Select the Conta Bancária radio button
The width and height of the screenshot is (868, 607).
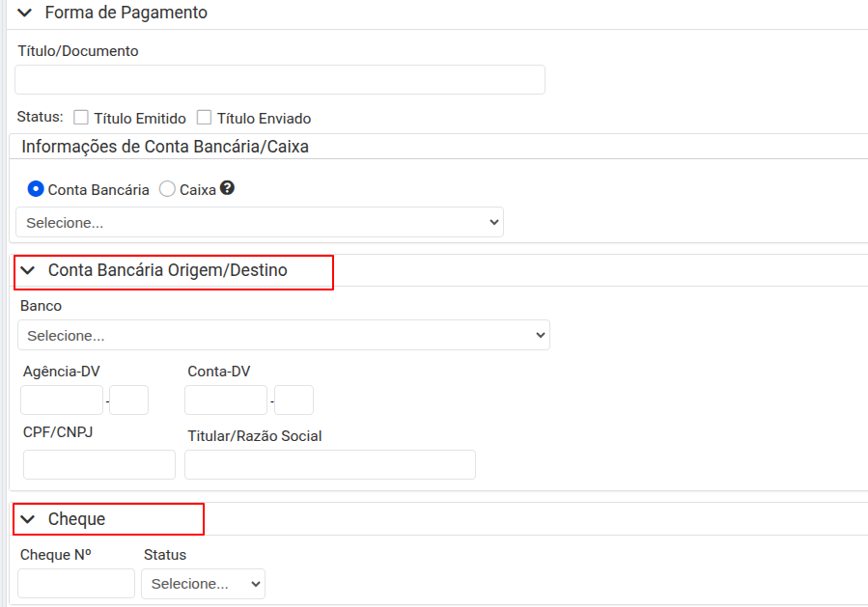pos(36,189)
